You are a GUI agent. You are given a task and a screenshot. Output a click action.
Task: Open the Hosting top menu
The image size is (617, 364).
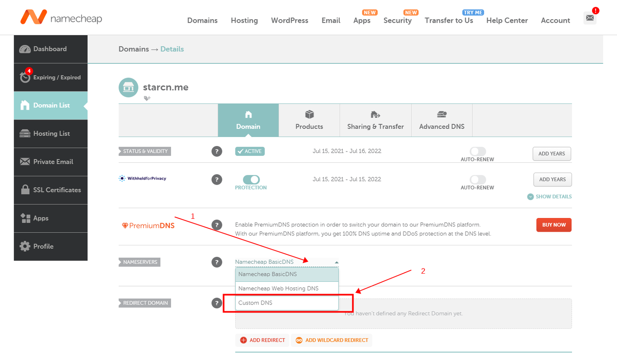point(244,21)
